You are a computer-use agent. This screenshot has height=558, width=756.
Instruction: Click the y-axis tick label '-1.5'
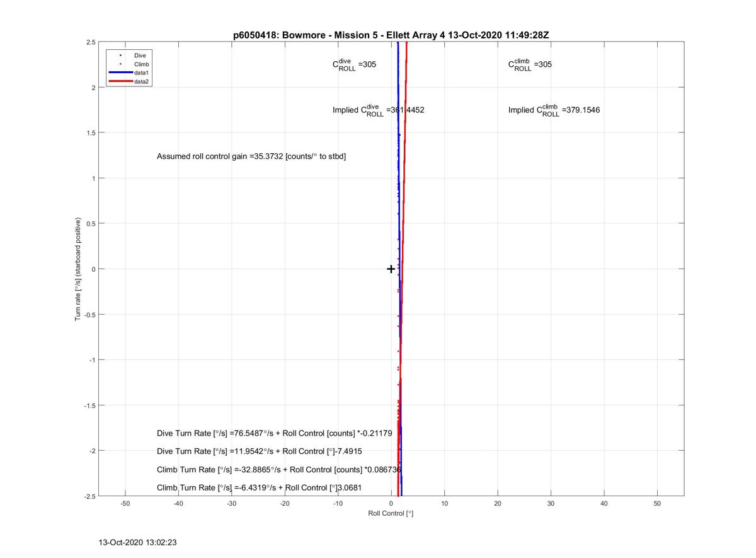[x=89, y=405]
